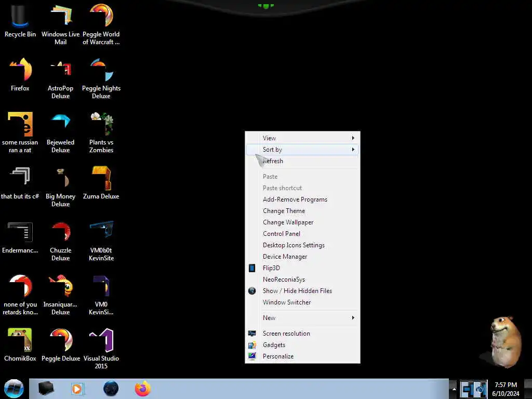Expand the New submenu
Image resolution: width=532 pixels, height=399 pixels.
click(x=302, y=318)
